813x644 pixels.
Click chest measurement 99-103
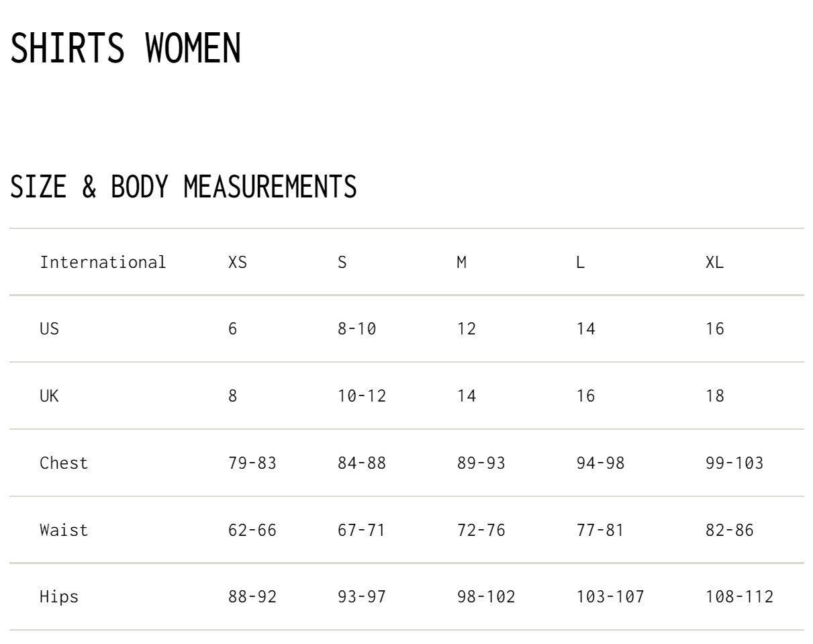pyautogui.click(x=734, y=463)
